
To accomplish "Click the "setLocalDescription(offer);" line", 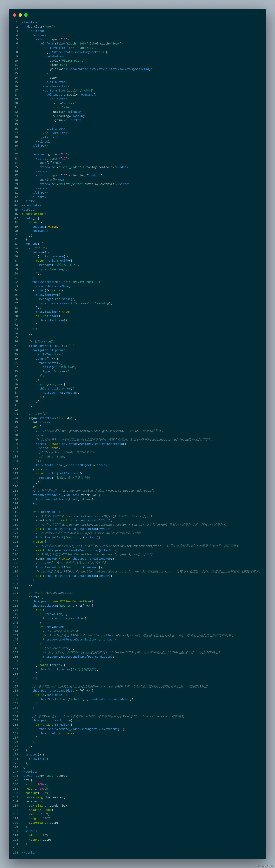I will (73, 529).
